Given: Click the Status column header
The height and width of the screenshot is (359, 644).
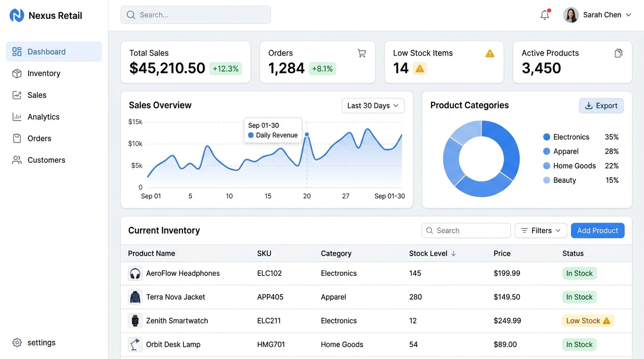Looking at the screenshot, I should (x=573, y=253).
